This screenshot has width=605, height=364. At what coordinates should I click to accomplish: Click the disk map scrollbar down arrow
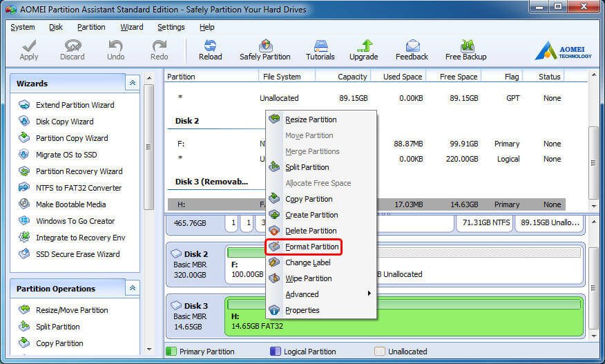[594, 336]
